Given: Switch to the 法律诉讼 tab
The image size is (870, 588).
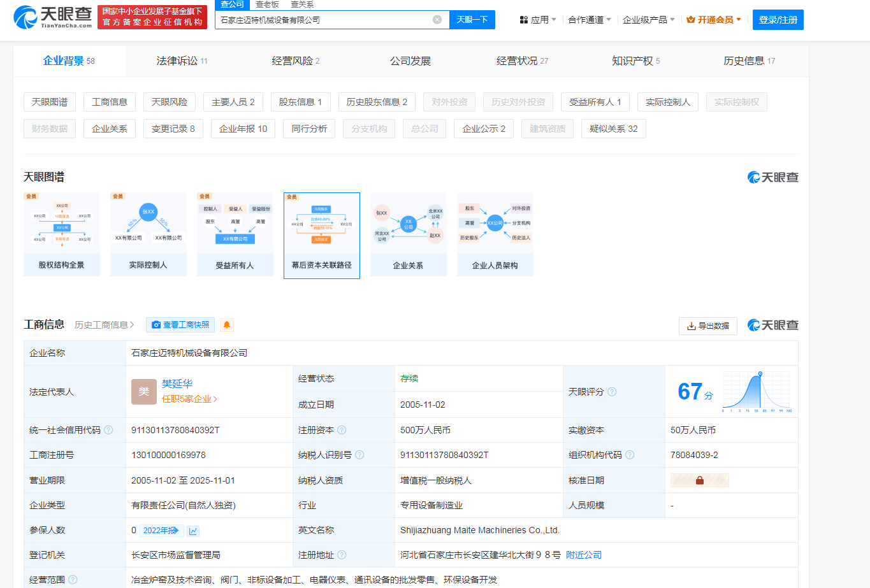Looking at the screenshot, I should click(182, 61).
